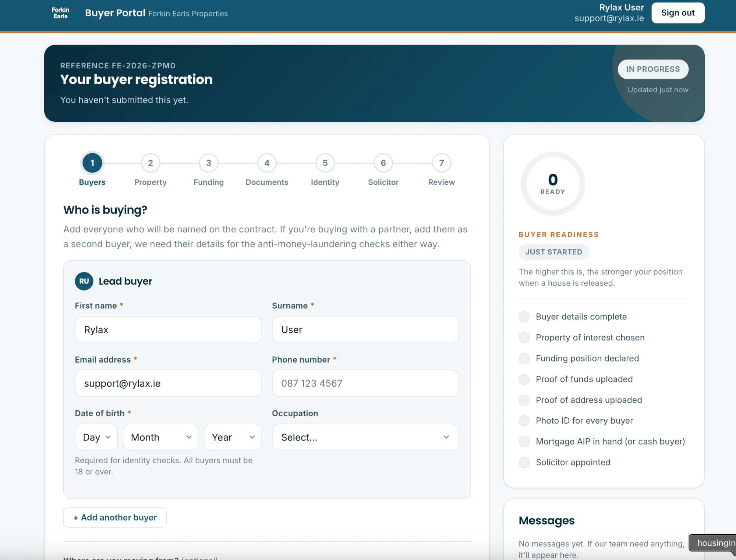This screenshot has width=736, height=560.
Task: Click Photo ID for every buyer indicator
Action: click(524, 421)
